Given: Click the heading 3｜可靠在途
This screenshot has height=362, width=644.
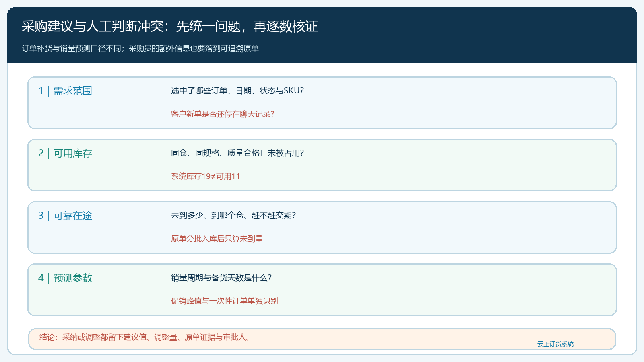Looking at the screenshot, I should (x=65, y=216).
